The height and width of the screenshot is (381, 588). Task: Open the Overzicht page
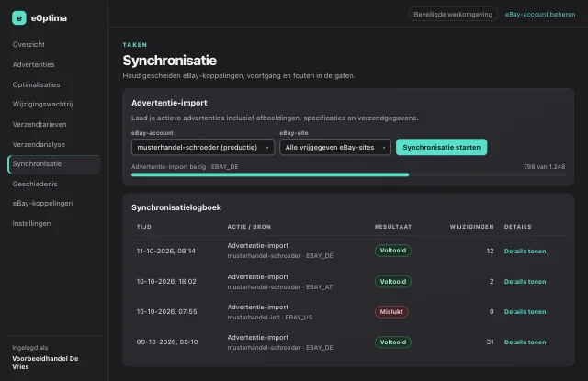(28, 44)
